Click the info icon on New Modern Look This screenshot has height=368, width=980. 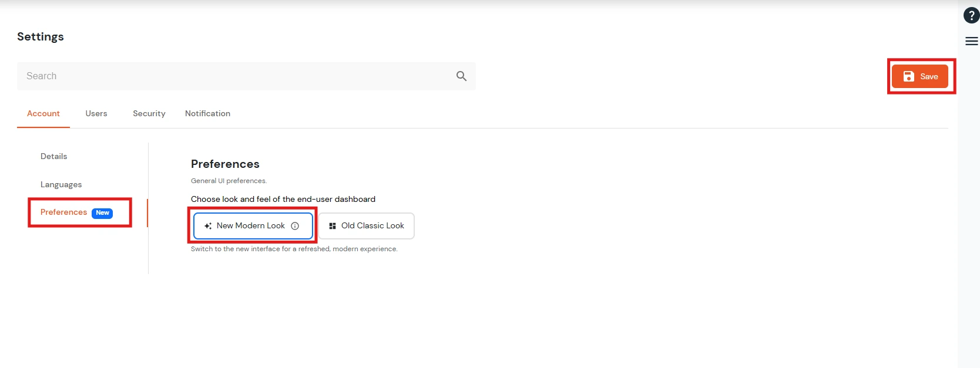coord(295,226)
